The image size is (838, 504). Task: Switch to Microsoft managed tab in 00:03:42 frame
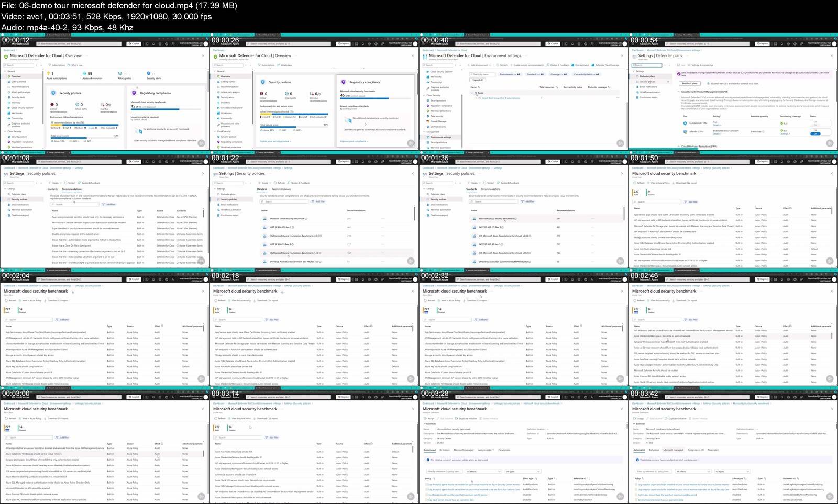coord(673,450)
